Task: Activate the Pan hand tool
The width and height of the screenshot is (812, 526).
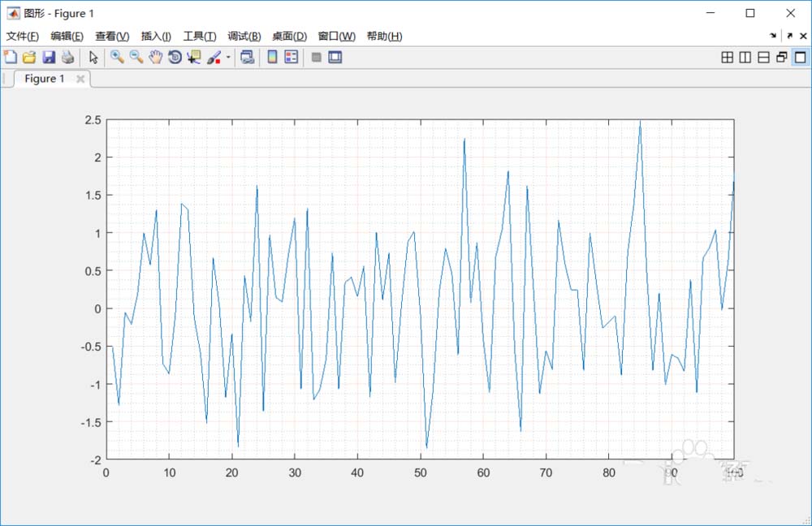Action: [x=155, y=57]
